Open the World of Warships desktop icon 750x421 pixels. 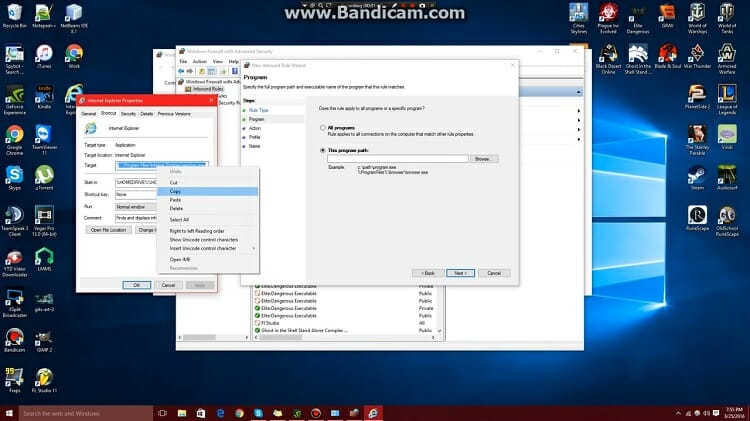pyautogui.click(x=697, y=18)
